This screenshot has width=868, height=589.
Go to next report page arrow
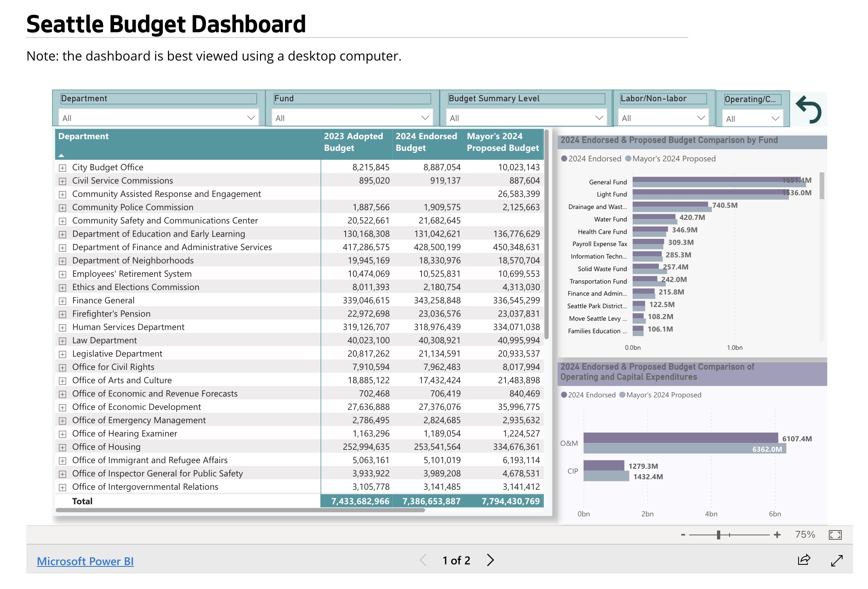(x=490, y=560)
